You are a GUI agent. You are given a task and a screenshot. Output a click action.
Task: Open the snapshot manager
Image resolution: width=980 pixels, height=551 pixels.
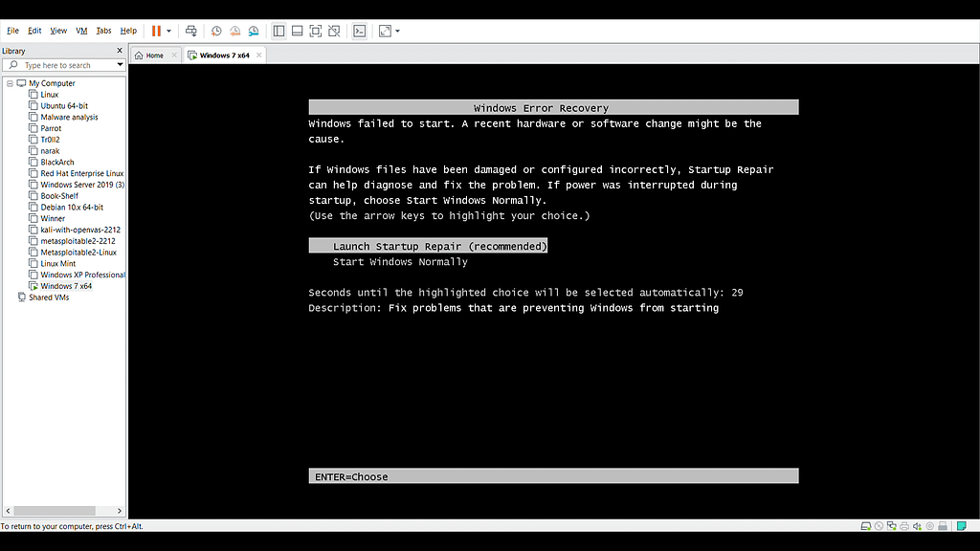click(254, 31)
